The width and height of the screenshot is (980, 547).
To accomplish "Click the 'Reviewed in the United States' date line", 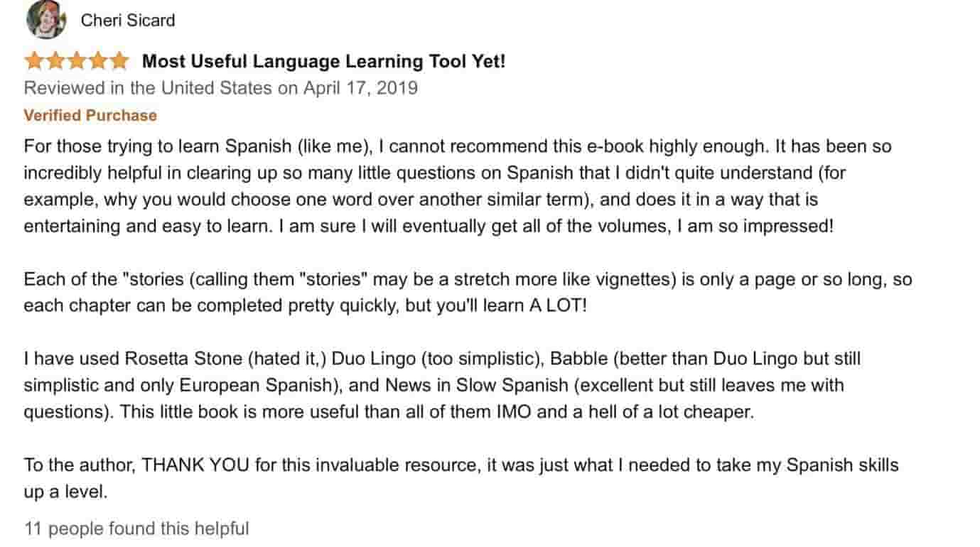I will [x=221, y=88].
